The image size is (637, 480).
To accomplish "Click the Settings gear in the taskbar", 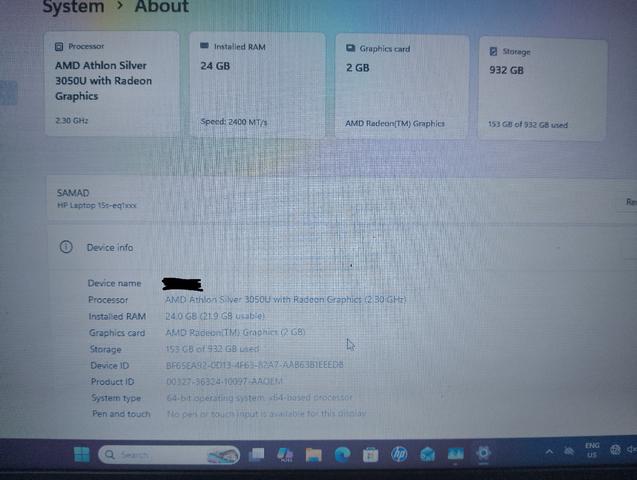I will click(x=483, y=453).
